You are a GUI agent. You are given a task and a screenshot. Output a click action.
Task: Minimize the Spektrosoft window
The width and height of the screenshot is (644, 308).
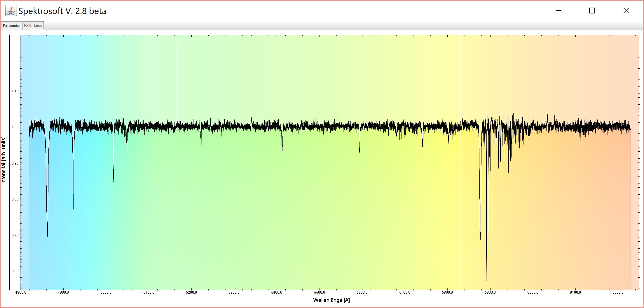tap(559, 11)
